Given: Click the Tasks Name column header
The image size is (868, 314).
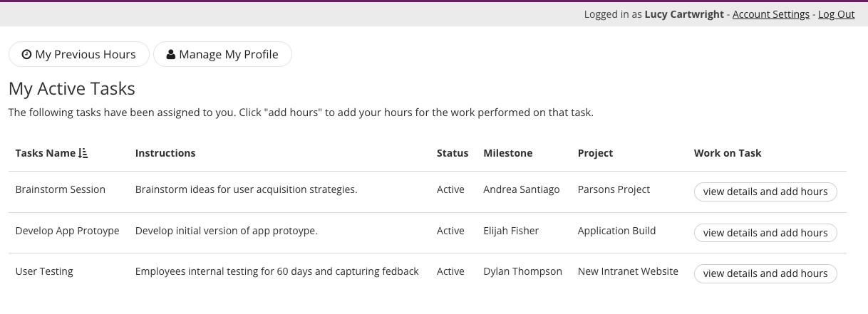Looking at the screenshot, I should pyautogui.click(x=45, y=153).
